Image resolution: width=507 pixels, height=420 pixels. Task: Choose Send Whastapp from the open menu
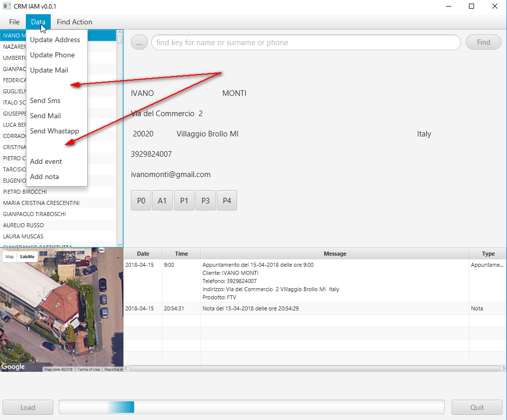point(54,131)
